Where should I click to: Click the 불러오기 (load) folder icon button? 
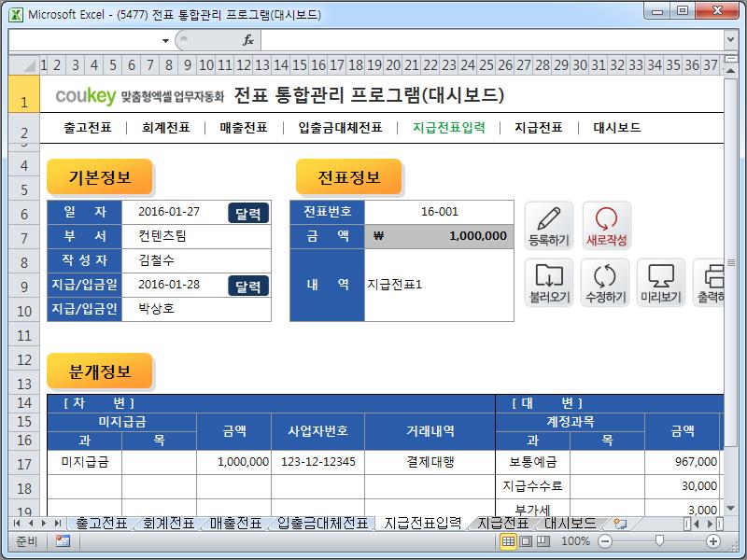coord(549,283)
